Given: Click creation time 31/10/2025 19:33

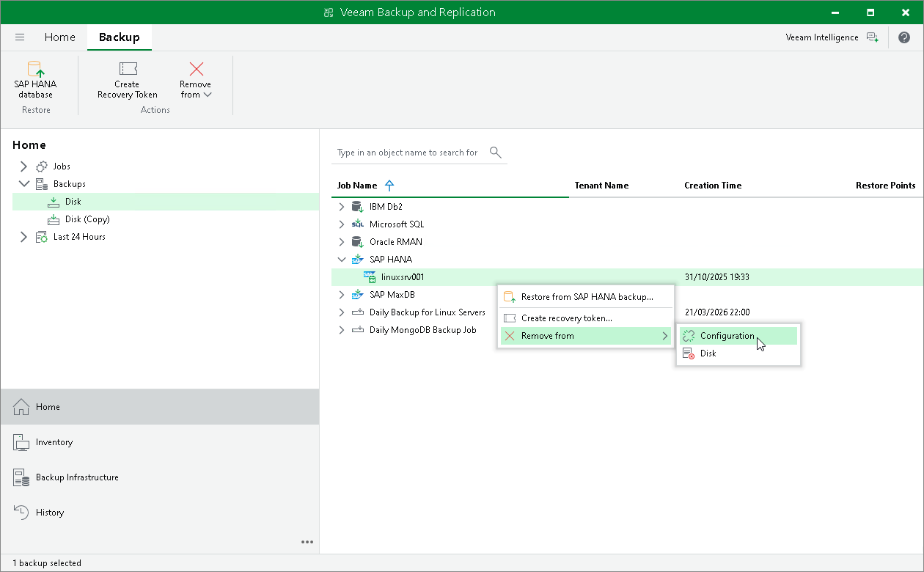Looking at the screenshot, I should [x=716, y=277].
